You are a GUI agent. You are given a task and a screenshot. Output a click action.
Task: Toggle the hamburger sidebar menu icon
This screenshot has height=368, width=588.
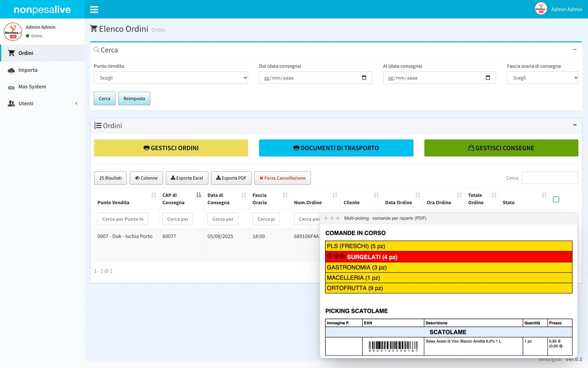(94, 9)
